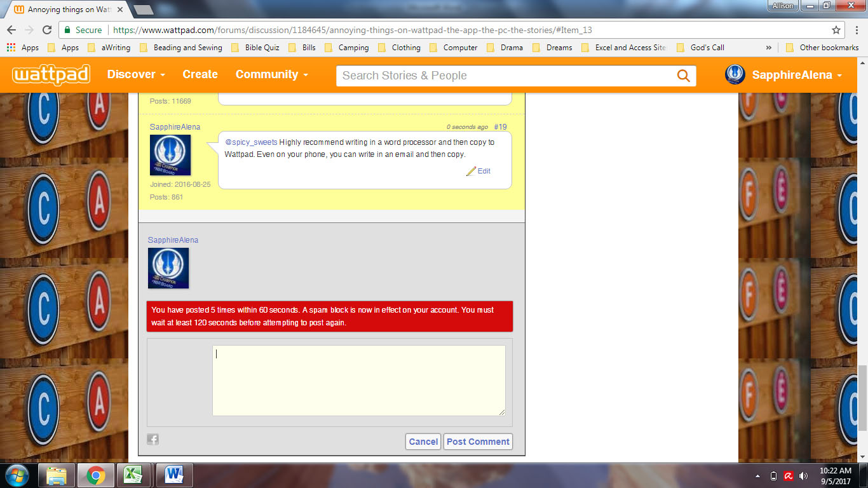The width and height of the screenshot is (868, 488).
Task: Open a new browser tab
Action: [x=144, y=10]
